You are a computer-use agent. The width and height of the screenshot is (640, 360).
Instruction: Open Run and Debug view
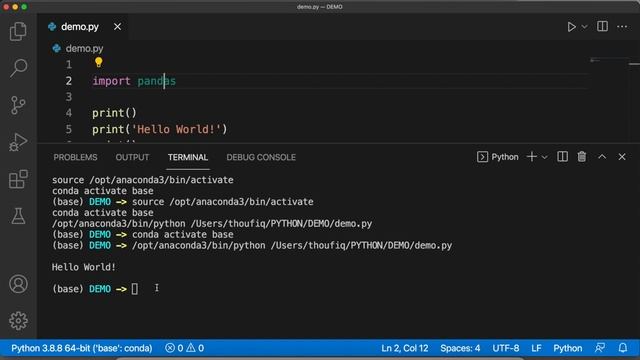(18, 142)
